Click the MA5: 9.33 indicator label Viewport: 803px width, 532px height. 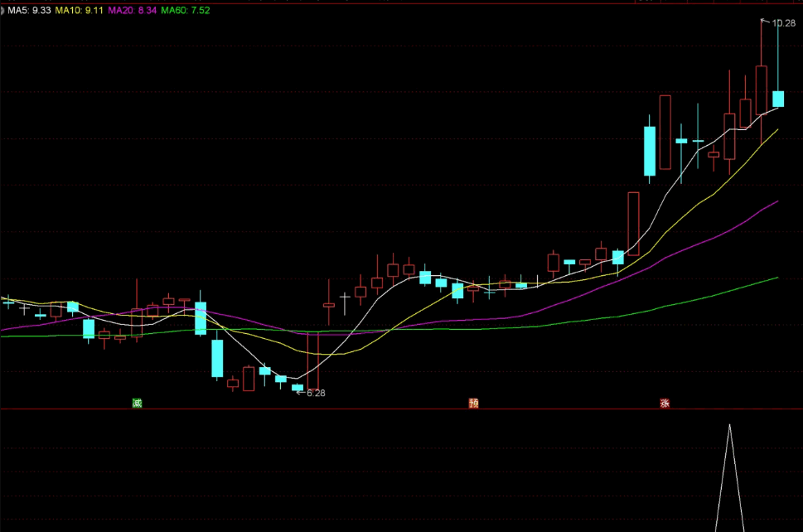pos(29,10)
